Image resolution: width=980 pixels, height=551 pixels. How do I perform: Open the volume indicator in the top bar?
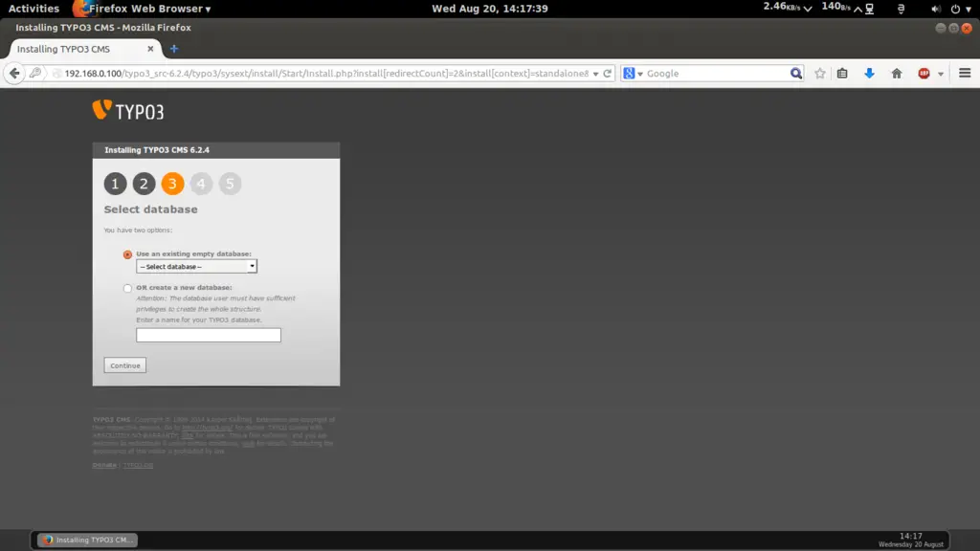[x=936, y=9]
